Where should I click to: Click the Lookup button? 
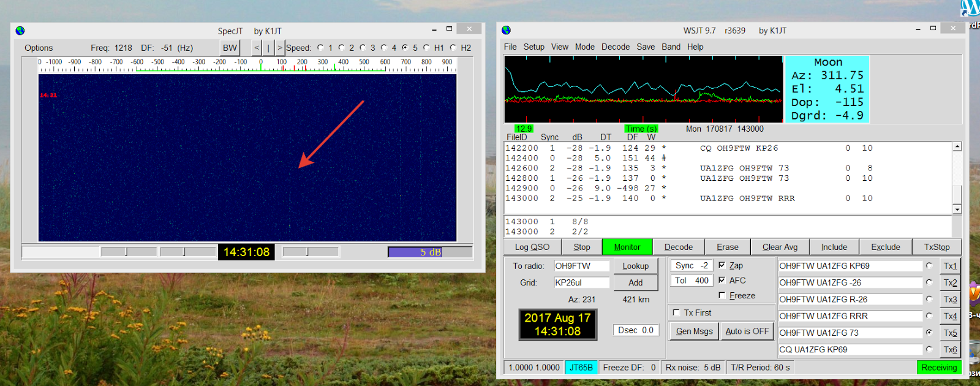[636, 266]
